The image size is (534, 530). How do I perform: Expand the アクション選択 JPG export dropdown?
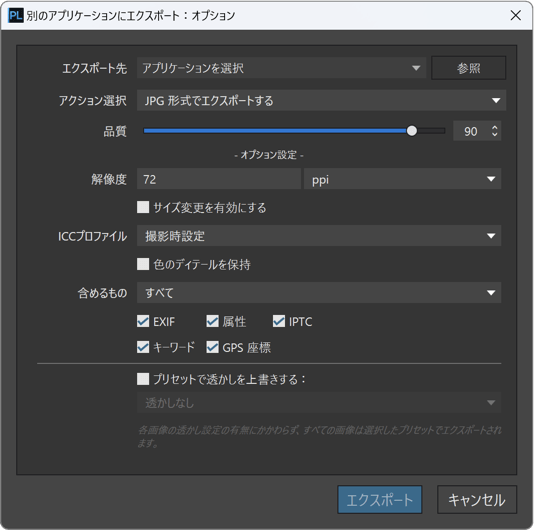click(321, 100)
